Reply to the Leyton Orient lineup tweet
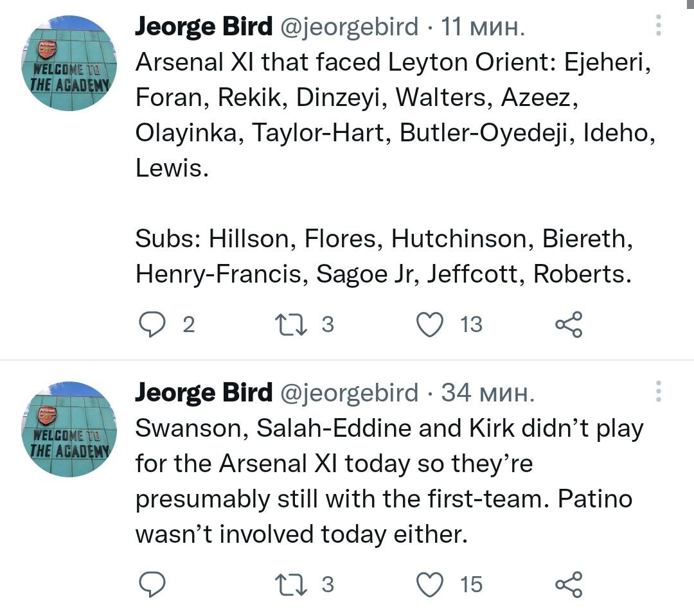The width and height of the screenshot is (694, 616). pyautogui.click(x=153, y=324)
